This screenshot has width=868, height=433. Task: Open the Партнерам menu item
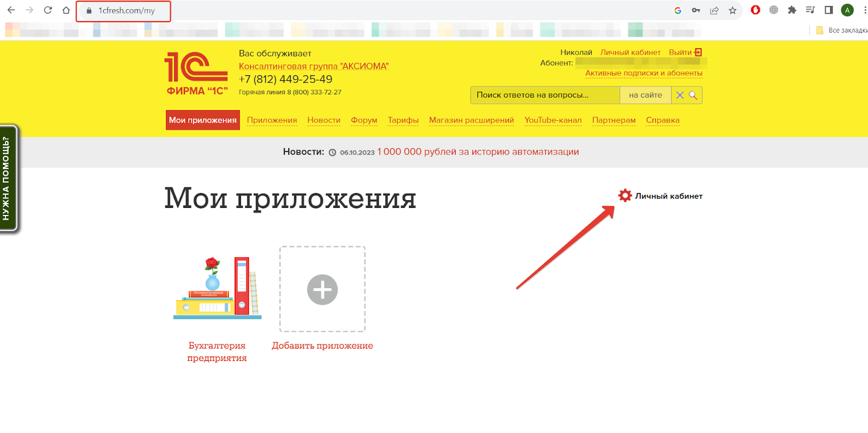[614, 120]
